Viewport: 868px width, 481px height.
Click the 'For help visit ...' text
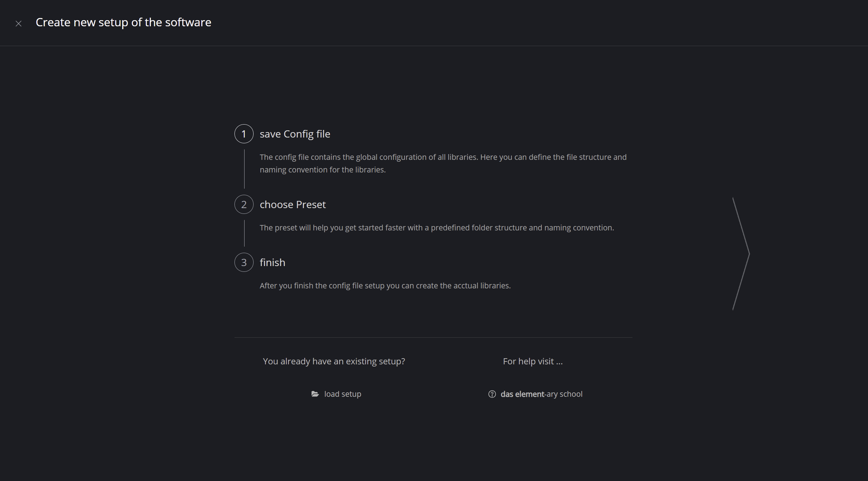point(532,361)
